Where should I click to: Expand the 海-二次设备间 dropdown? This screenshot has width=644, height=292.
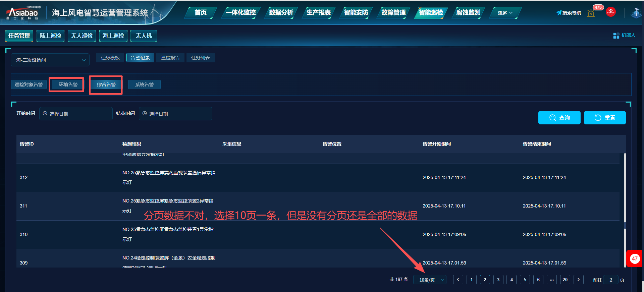click(50, 60)
